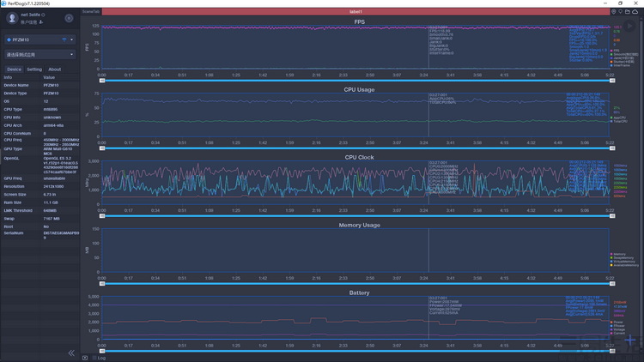Toggle the AppCPU legend entry
644x362 pixels.
pyautogui.click(x=618, y=118)
